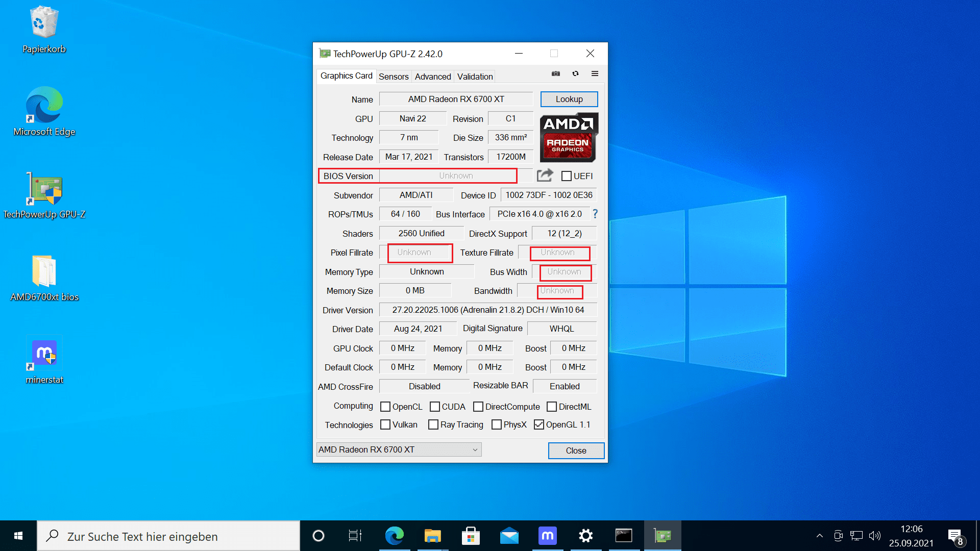
Task: Click the network icon in system tray
Action: (856, 536)
